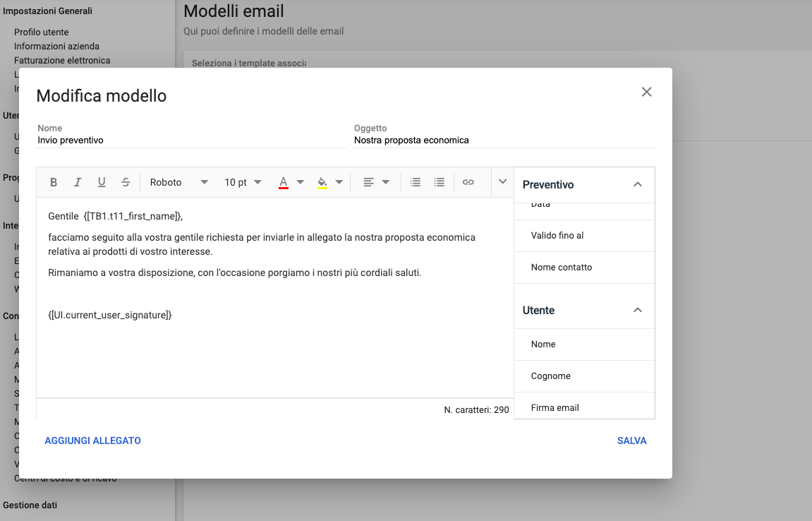Insert the Firma email placeholder
This screenshot has width=812, height=521.
tap(584, 407)
